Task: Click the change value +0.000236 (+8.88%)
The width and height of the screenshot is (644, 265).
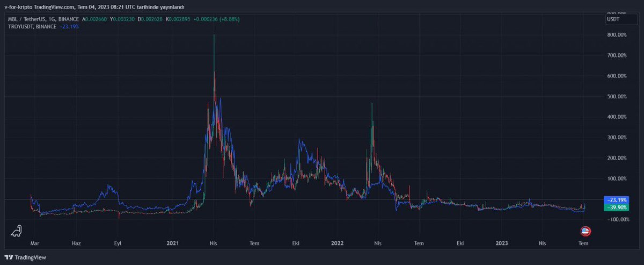Action: pos(217,19)
